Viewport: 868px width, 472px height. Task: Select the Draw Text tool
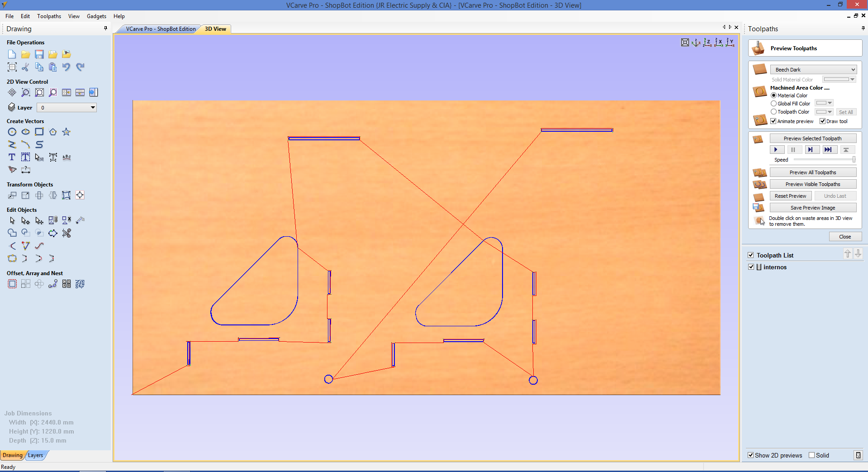tap(12, 157)
